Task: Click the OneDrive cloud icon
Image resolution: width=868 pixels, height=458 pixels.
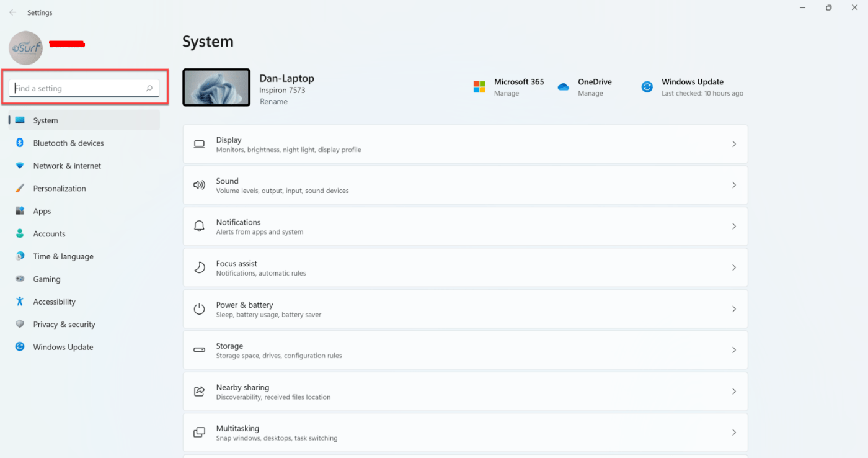Action: tap(563, 87)
